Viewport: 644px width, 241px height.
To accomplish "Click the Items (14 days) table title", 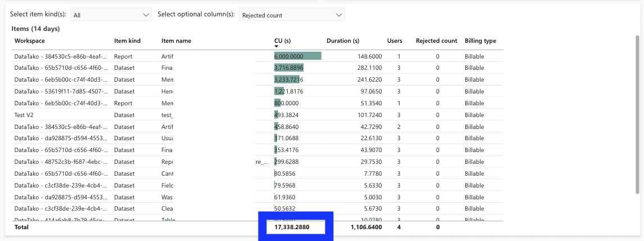I will pyautogui.click(x=35, y=29).
